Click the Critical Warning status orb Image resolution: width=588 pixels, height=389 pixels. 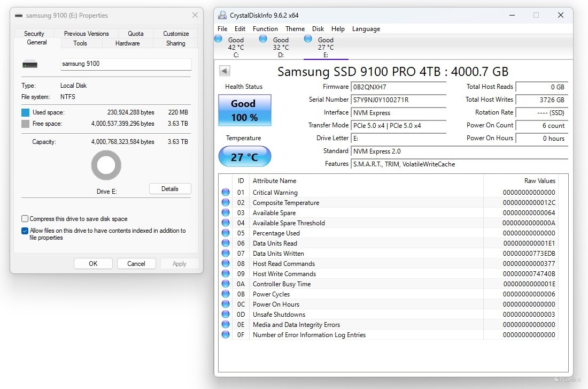point(226,193)
